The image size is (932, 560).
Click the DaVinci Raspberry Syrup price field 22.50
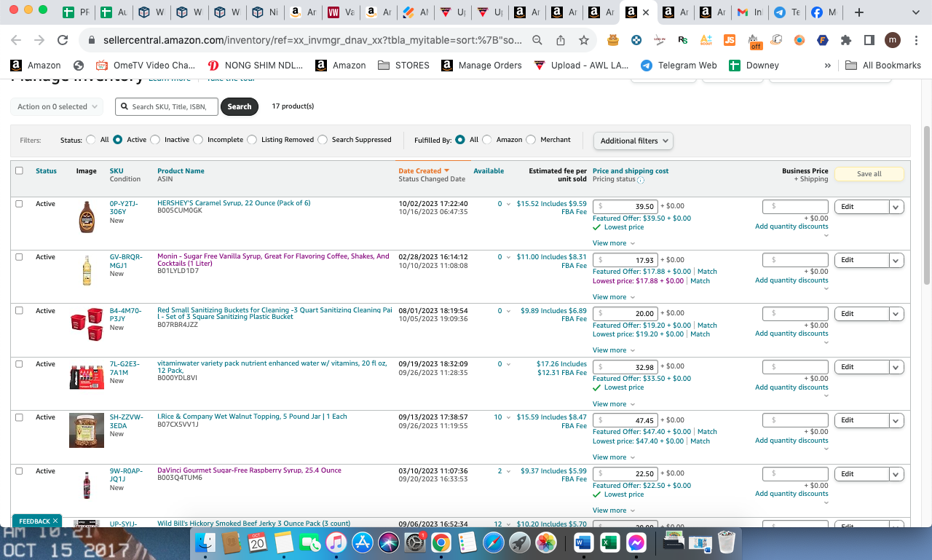pyautogui.click(x=625, y=474)
